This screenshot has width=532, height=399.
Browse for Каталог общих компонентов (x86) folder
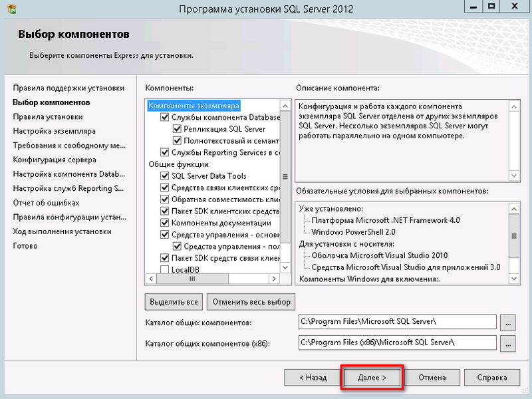(508, 343)
